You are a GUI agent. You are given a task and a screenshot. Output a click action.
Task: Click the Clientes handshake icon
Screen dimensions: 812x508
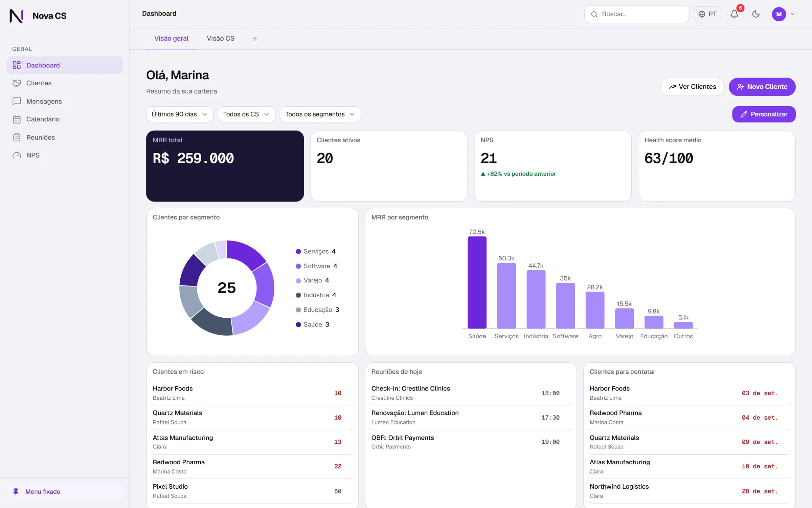tap(17, 83)
